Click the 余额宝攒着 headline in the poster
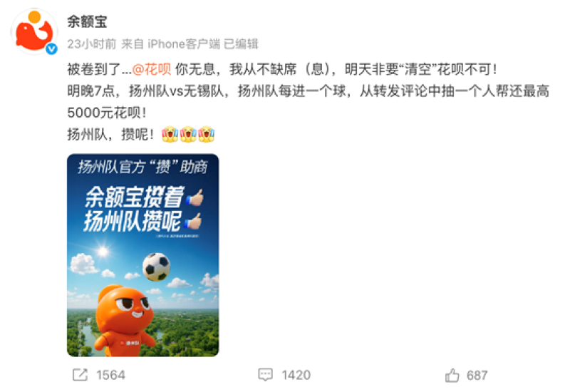This screenshot has height=392, width=570. (x=135, y=197)
